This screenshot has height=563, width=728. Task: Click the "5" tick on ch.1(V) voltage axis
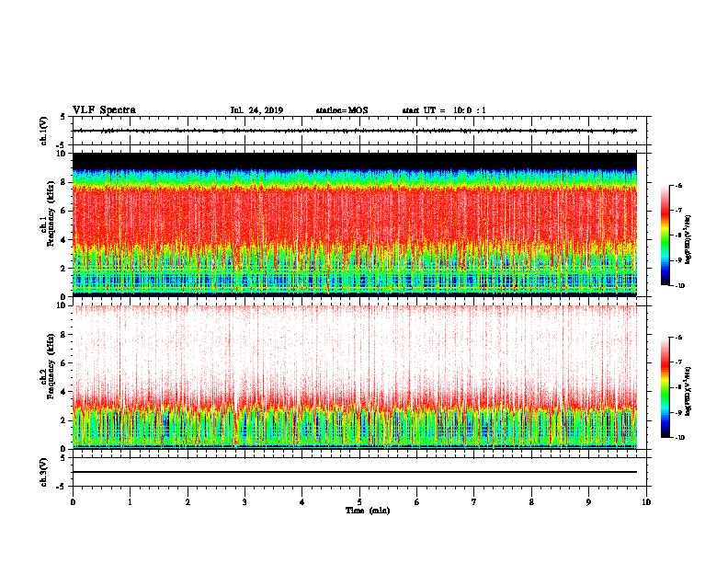click(63, 118)
